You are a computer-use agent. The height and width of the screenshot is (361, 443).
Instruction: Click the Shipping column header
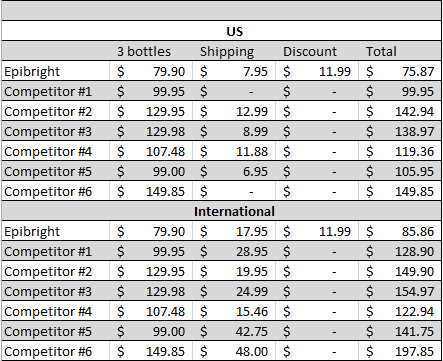[234, 51]
